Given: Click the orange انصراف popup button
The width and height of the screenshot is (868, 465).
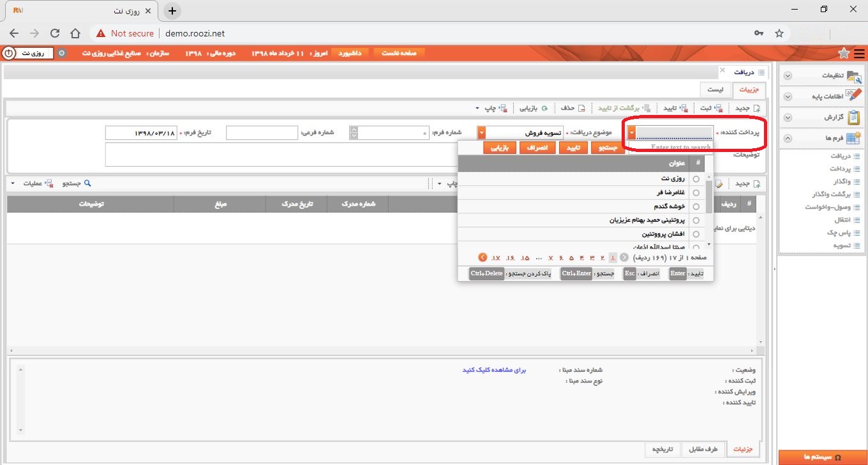Looking at the screenshot, I should (537, 148).
